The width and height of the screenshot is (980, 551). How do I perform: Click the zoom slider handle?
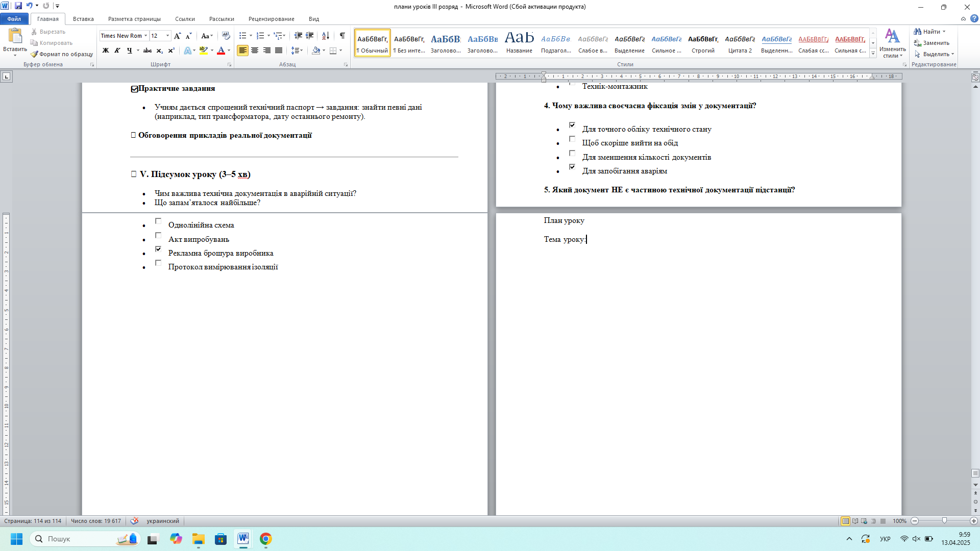pyautogui.click(x=944, y=521)
